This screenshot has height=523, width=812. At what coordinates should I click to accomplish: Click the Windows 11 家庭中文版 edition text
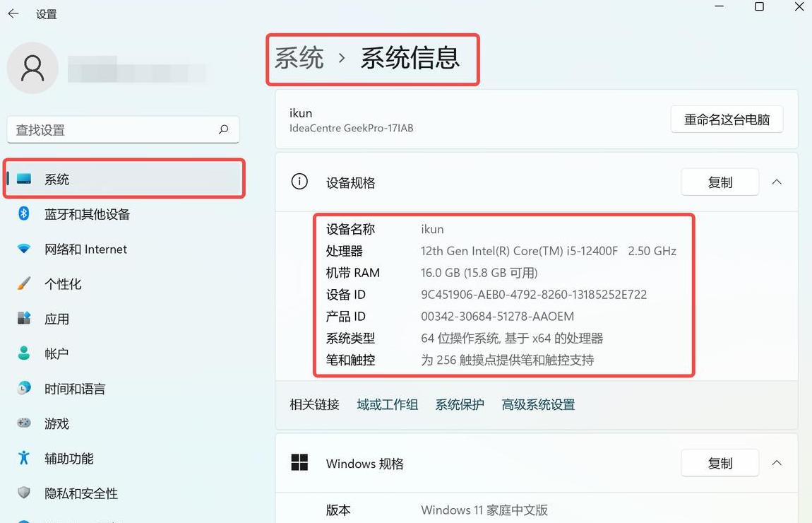tap(484, 510)
